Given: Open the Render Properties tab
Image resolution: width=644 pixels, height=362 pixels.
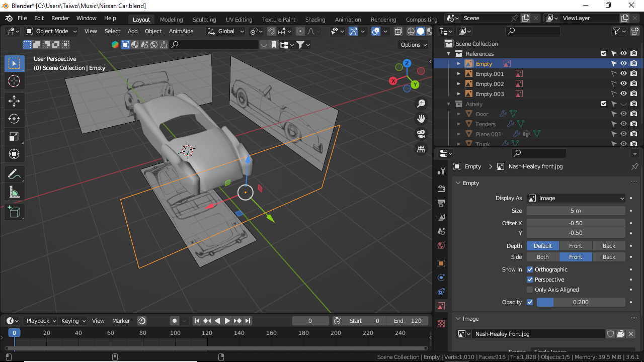Looking at the screenshot, I should 441,188.
